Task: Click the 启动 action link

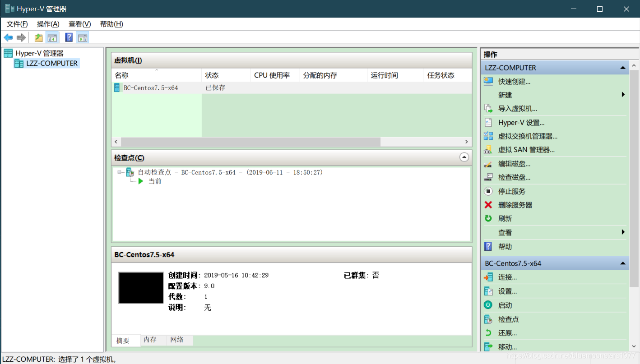Action: [x=505, y=305]
